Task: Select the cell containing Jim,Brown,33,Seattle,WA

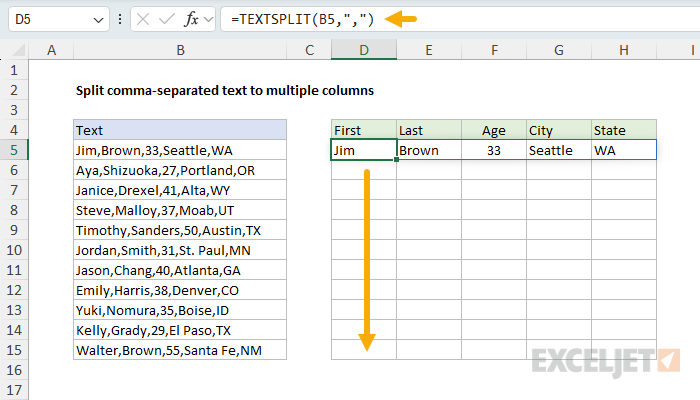Action: click(179, 150)
